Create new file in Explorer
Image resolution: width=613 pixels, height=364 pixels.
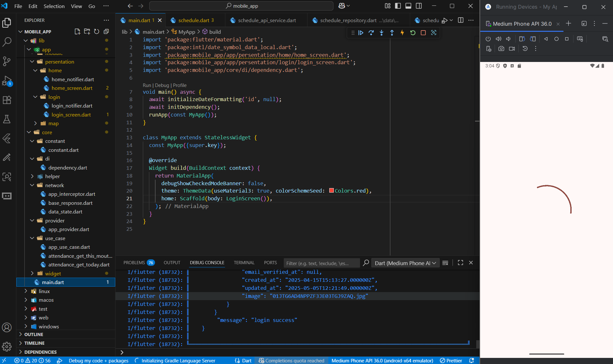click(x=77, y=31)
